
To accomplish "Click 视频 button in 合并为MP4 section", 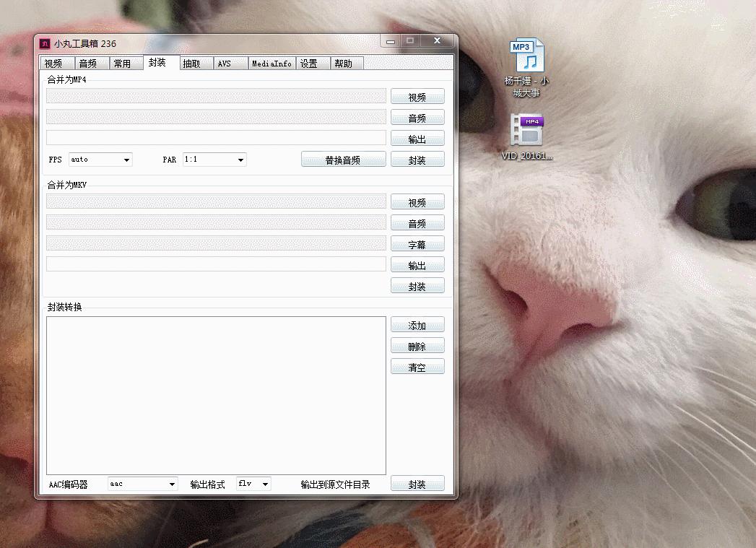I will coord(417,97).
